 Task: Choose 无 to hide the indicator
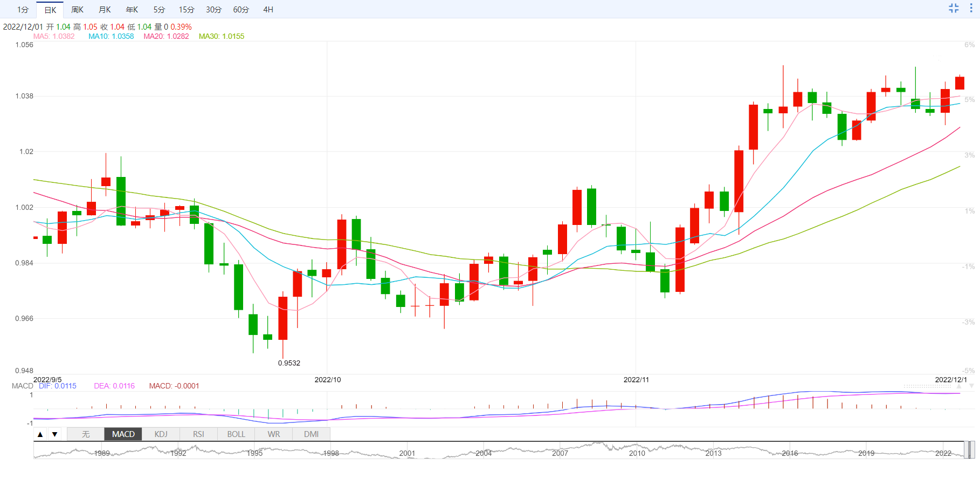[x=86, y=434]
